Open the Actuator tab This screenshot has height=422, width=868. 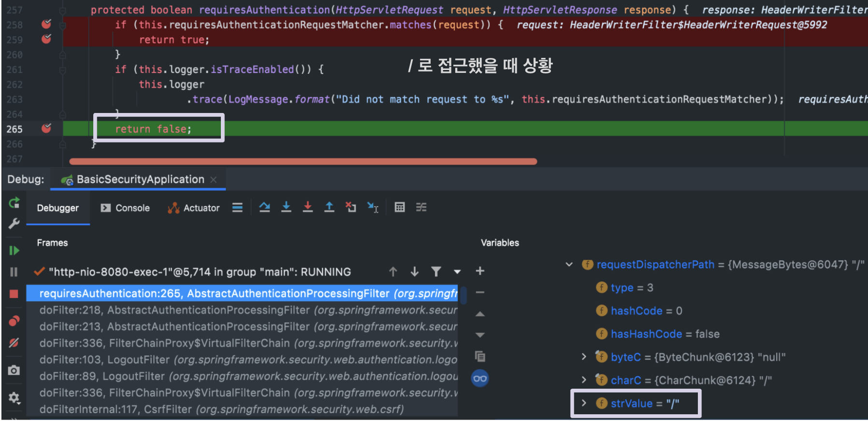tap(193, 208)
